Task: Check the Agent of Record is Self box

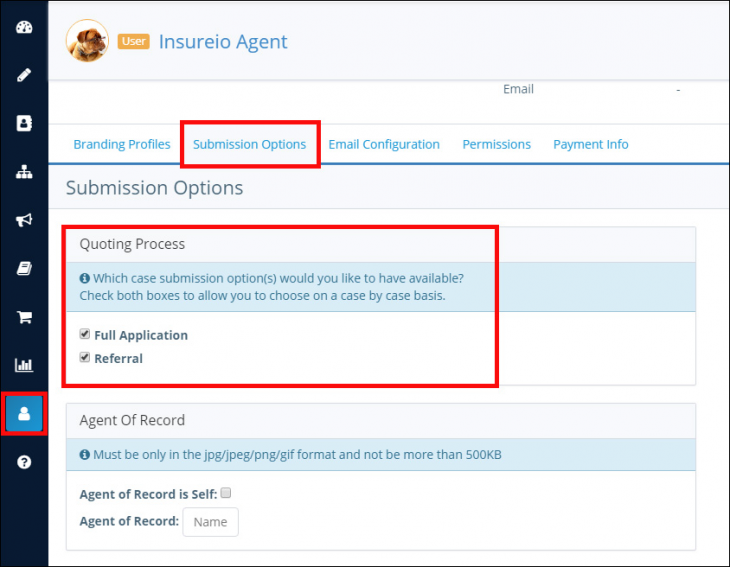Action: (226, 493)
